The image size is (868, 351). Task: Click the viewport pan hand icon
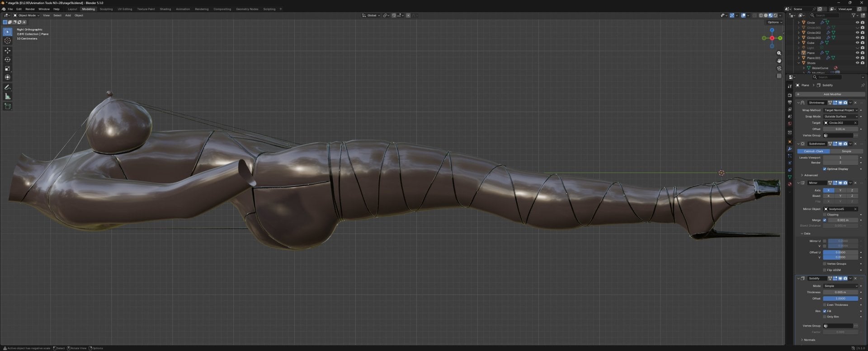779,61
